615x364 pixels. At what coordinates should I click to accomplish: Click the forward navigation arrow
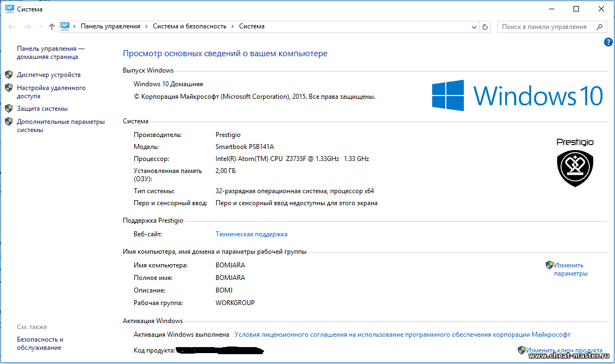pos(27,27)
